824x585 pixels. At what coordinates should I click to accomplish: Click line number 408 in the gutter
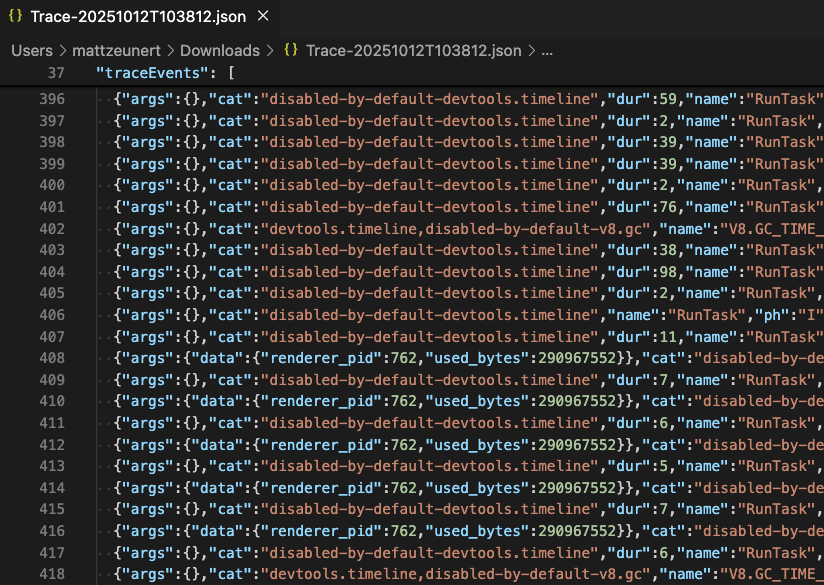click(51, 358)
